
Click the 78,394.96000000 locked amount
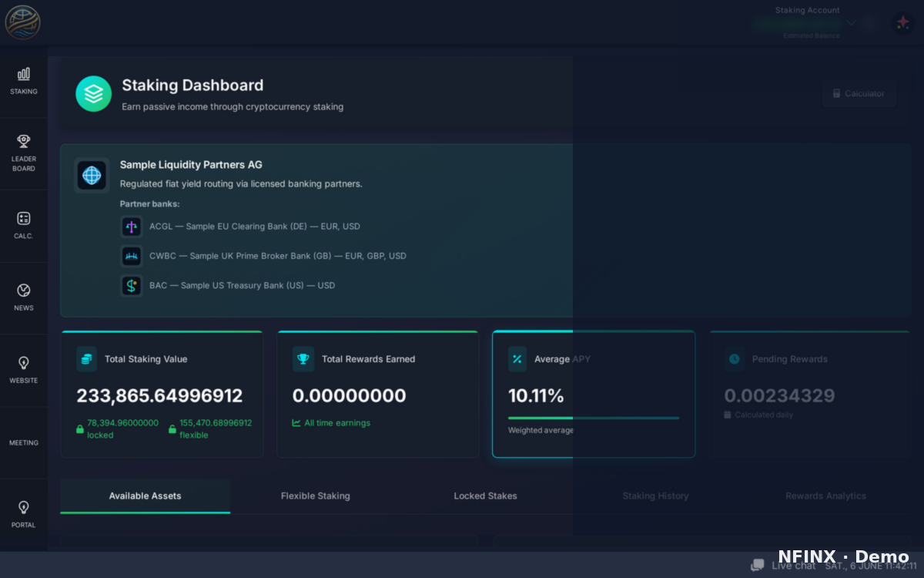[123, 423]
